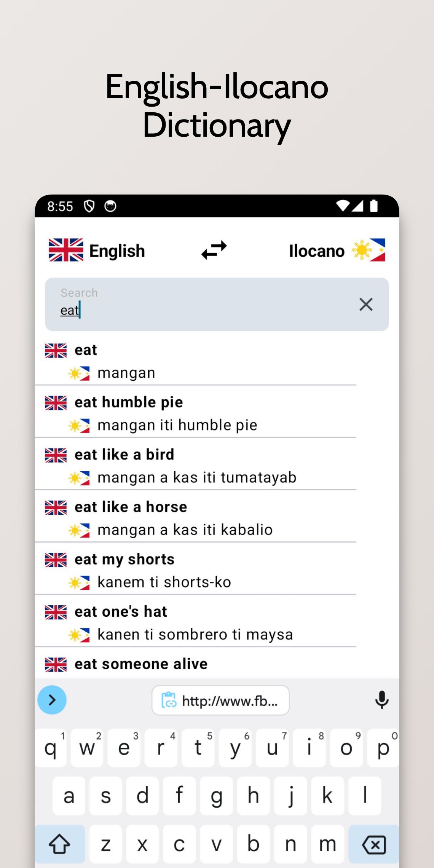This screenshot has height=868, width=434.
Task: Select the Ilocano language header
Action: click(317, 250)
